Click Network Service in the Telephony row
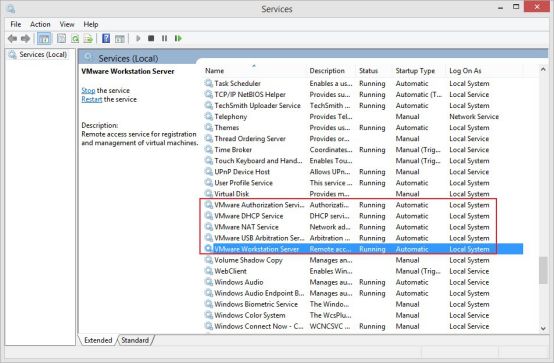 click(474, 116)
